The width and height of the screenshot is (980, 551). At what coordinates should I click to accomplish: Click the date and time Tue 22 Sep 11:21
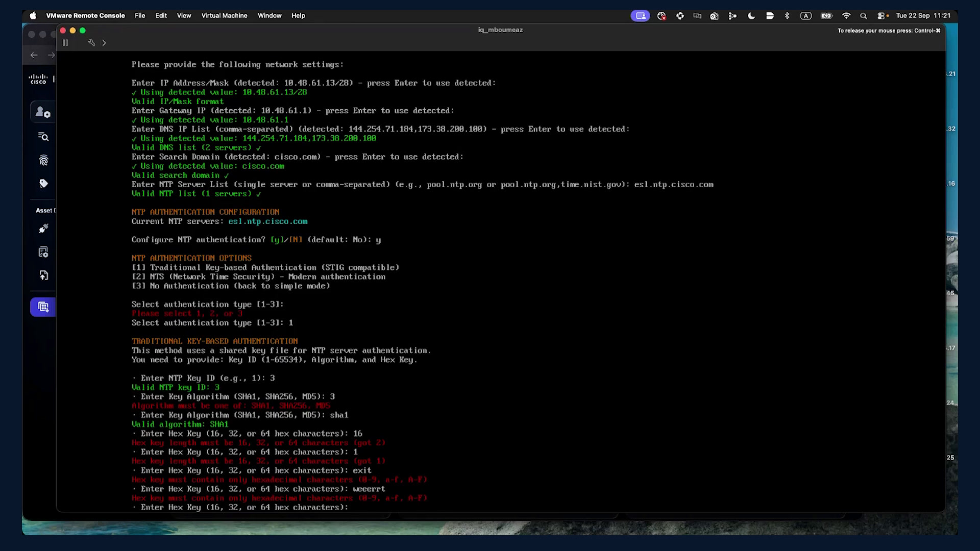[x=923, y=16]
